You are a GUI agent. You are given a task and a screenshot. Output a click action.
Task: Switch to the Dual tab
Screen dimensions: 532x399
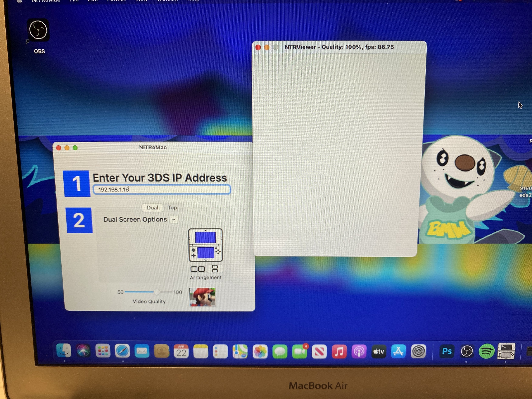coord(152,208)
